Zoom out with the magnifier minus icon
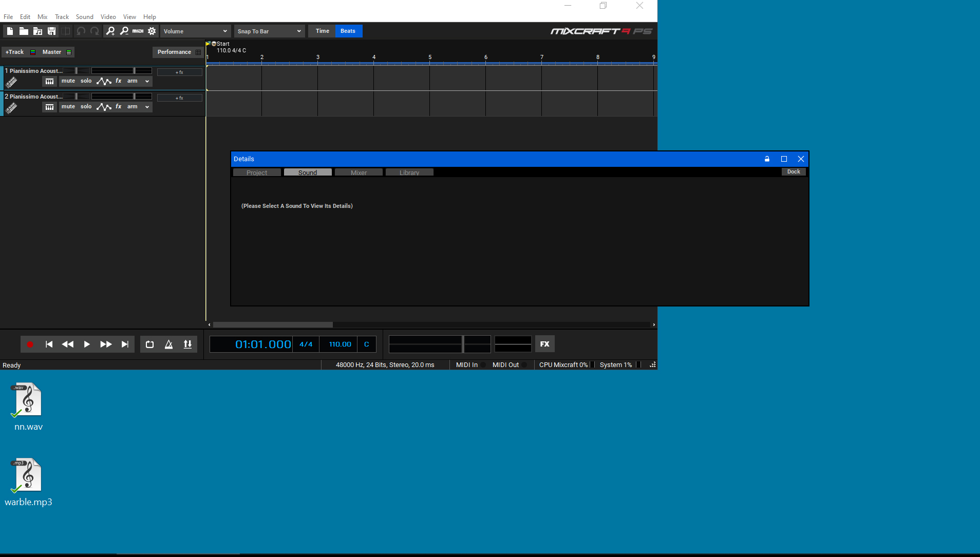980x557 pixels. click(x=124, y=31)
